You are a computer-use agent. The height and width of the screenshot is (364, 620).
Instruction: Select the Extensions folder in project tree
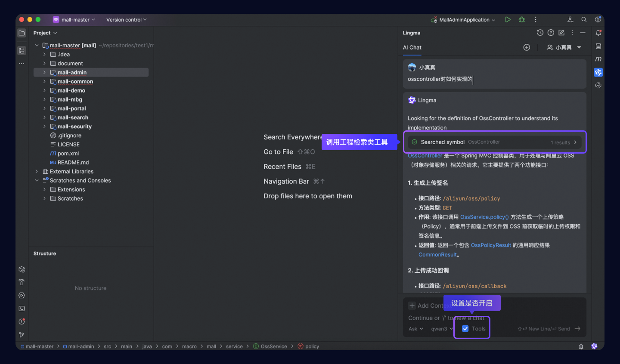coord(71,189)
